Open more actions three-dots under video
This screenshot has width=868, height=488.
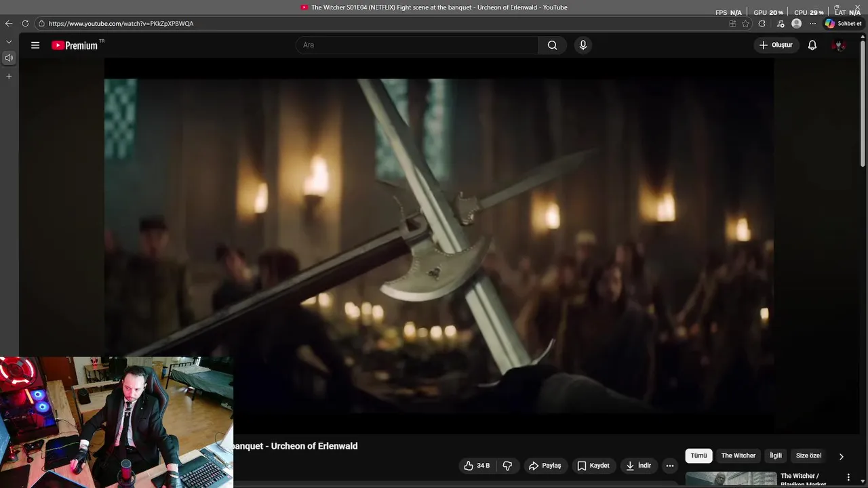click(670, 466)
